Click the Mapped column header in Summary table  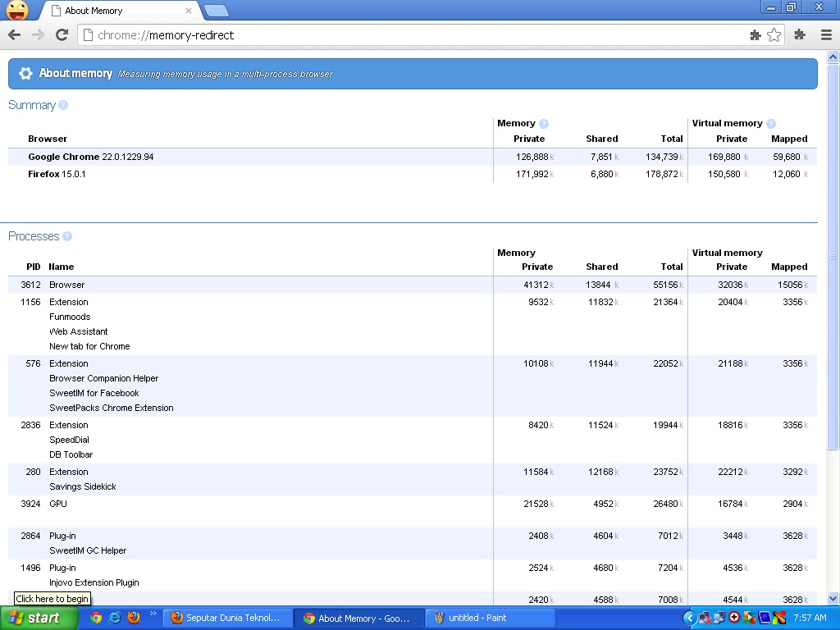789,139
